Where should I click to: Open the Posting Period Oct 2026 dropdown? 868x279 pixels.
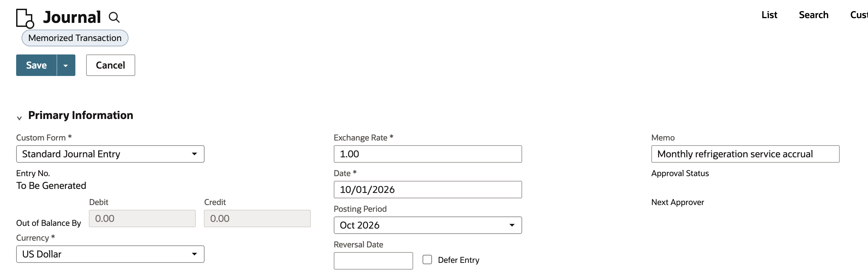tap(428, 226)
